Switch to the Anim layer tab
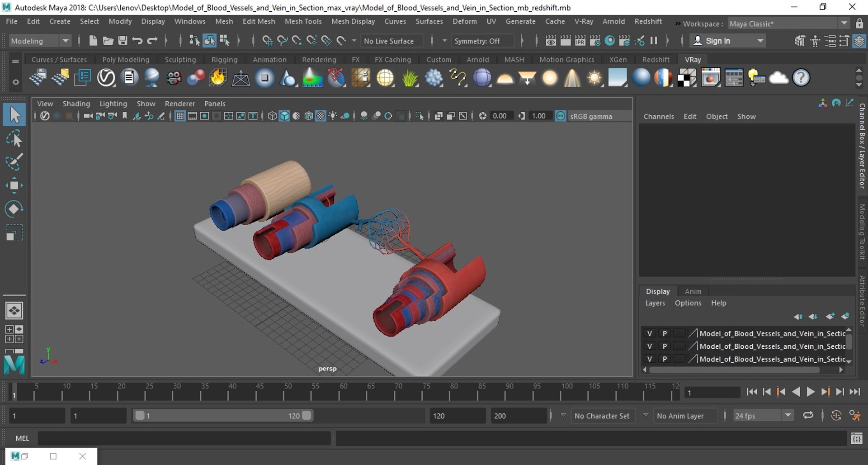The height and width of the screenshot is (465, 868). coord(693,291)
